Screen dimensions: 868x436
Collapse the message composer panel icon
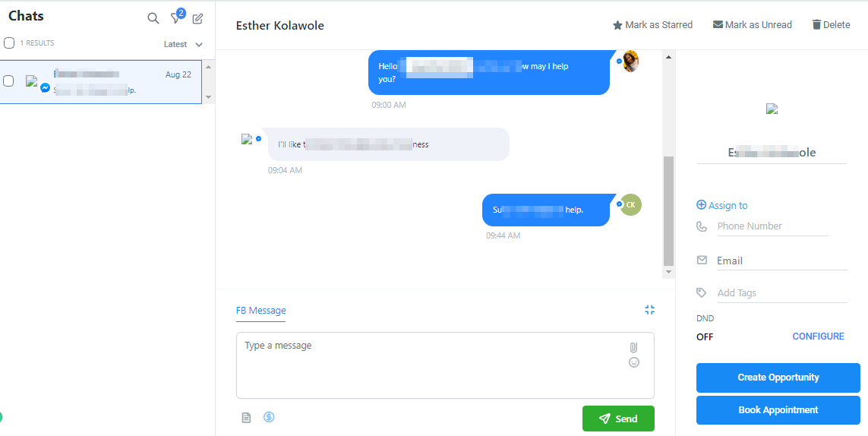click(650, 310)
